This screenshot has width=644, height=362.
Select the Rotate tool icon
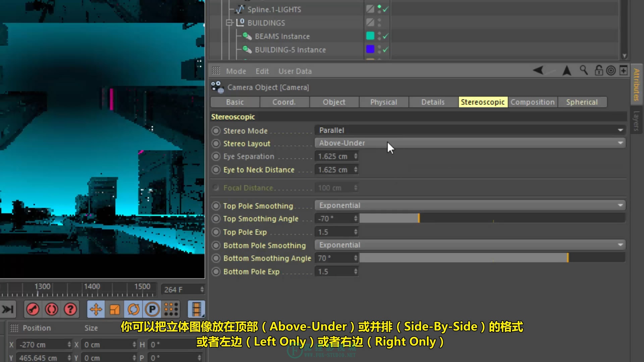coord(133,309)
